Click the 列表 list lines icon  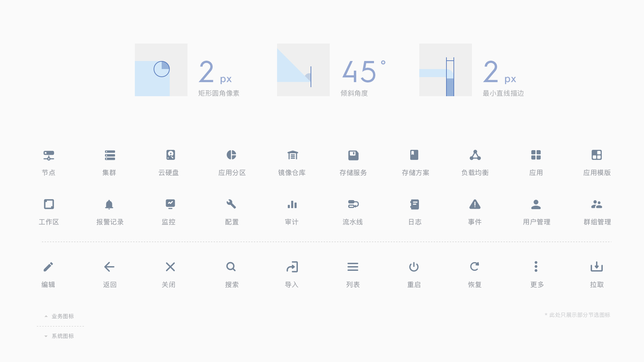click(353, 267)
